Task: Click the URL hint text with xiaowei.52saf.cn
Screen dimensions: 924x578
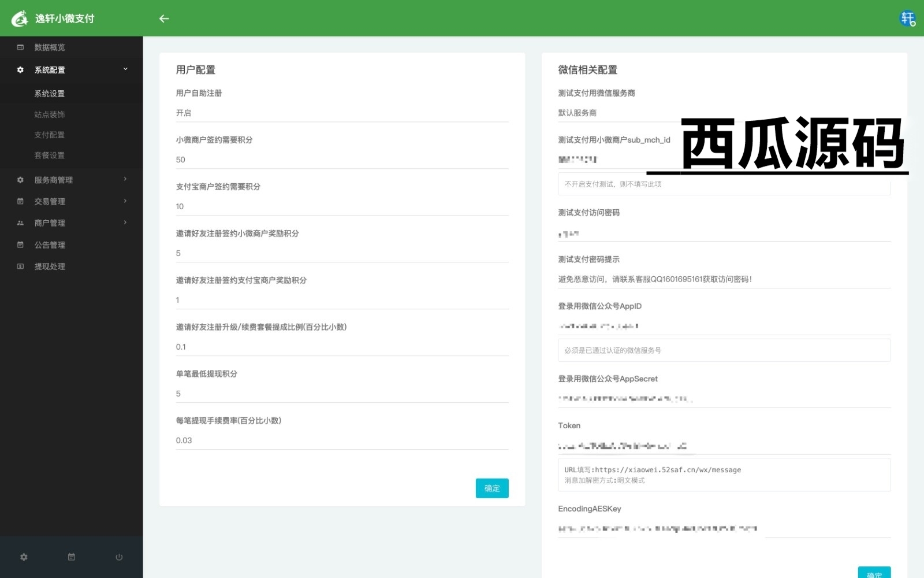Action: (653, 470)
